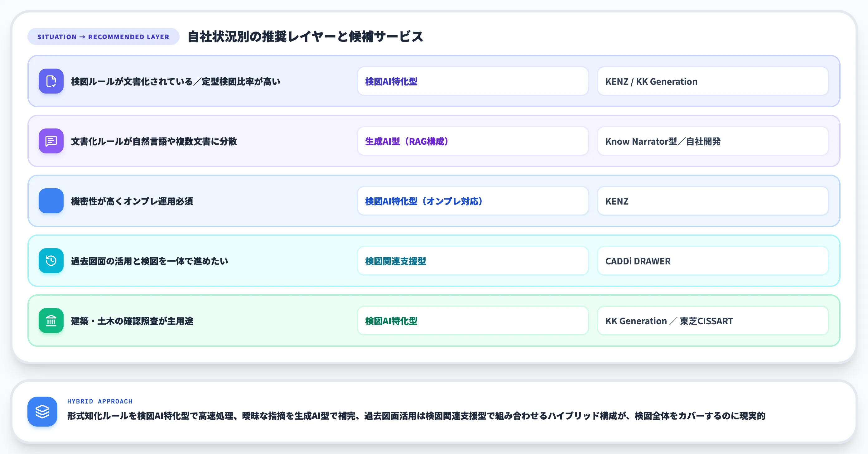Click the SITUATION → RECOMMENDED LAYER badge

coord(104,37)
